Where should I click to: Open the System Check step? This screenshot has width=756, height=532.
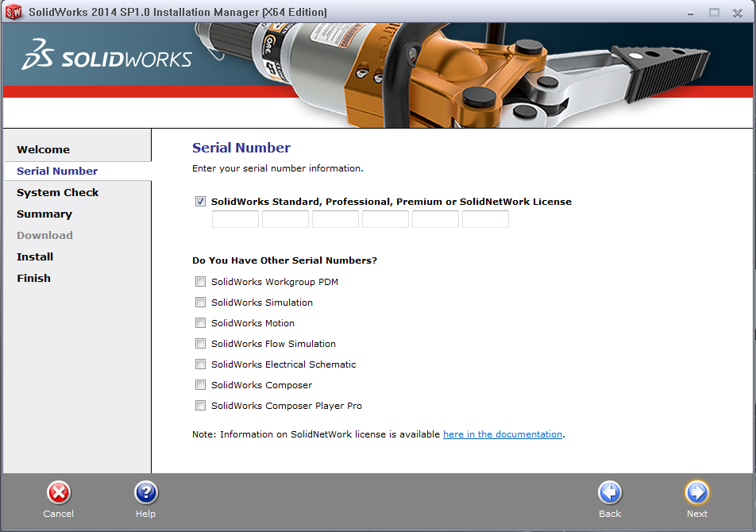(x=57, y=192)
